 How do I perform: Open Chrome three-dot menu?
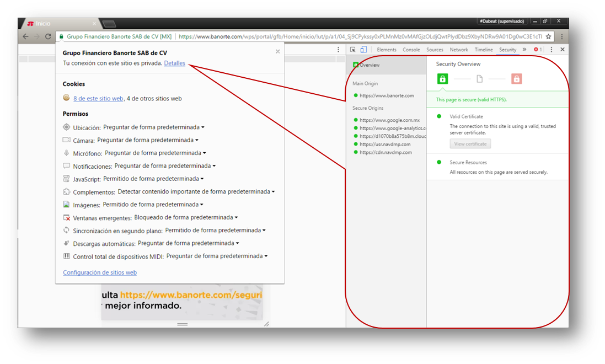[x=562, y=36]
